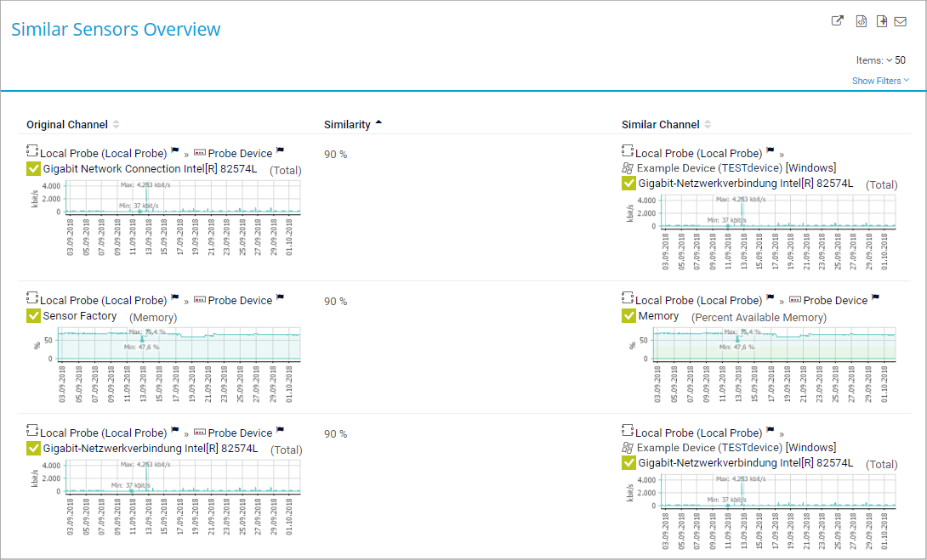This screenshot has width=927, height=560.
Task: Click the add-document icon in header
Action: pyautogui.click(x=882, y=22)
